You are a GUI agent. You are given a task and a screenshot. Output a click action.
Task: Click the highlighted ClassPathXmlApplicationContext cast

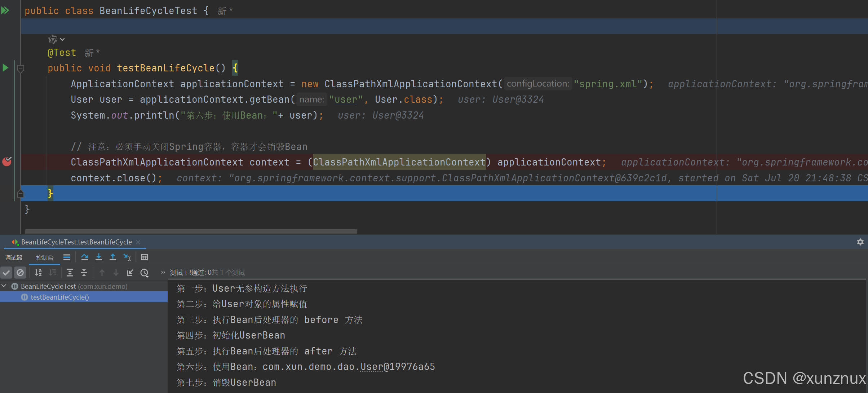pyautogui.click(x=399, y=162)
